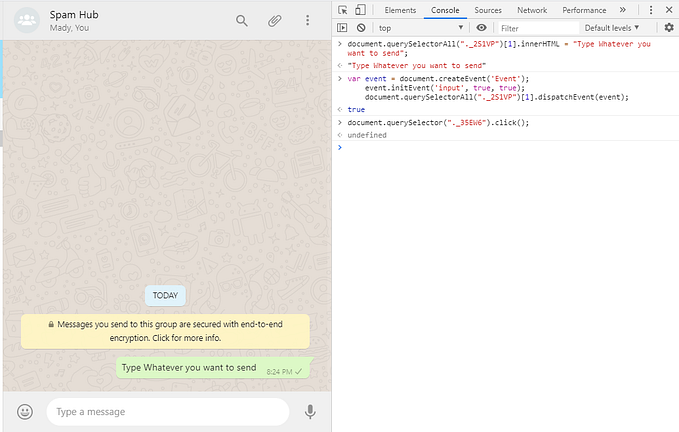Show the console sidebar
This screenshot has width=679, height=432.
342,28
